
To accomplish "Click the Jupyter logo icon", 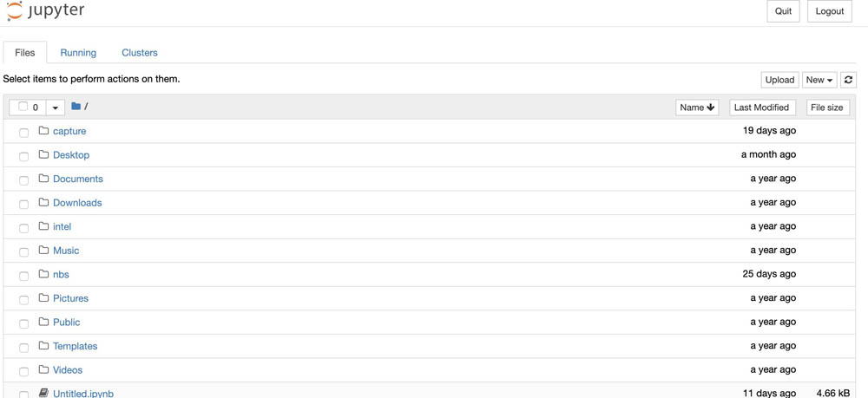I will 15,10.
